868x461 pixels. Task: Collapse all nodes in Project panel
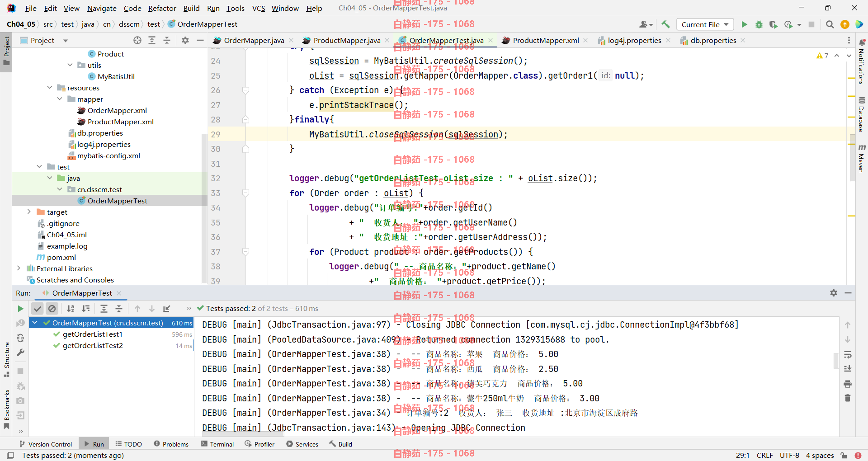[167, 40]
